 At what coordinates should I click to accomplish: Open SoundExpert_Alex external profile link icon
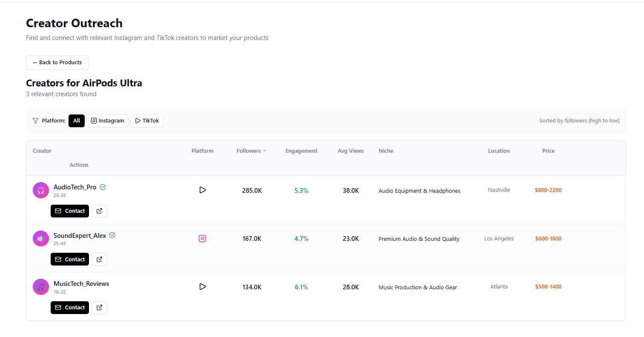click(99, 259)
